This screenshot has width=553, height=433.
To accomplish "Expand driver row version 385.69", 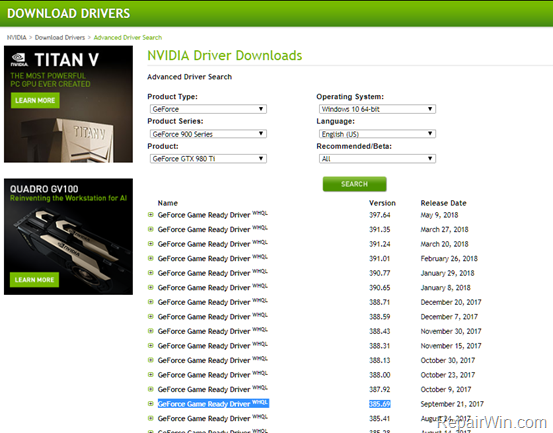I will pos(151,404).
